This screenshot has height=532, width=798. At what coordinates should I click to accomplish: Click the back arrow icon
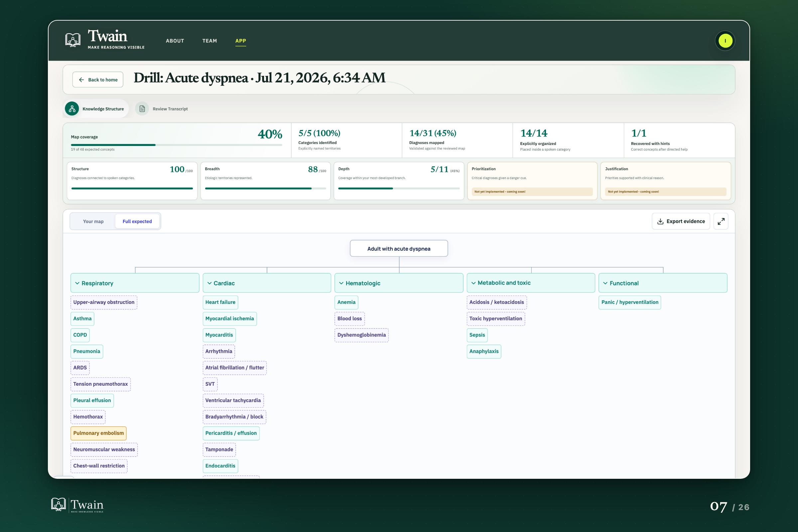[81, 80]
